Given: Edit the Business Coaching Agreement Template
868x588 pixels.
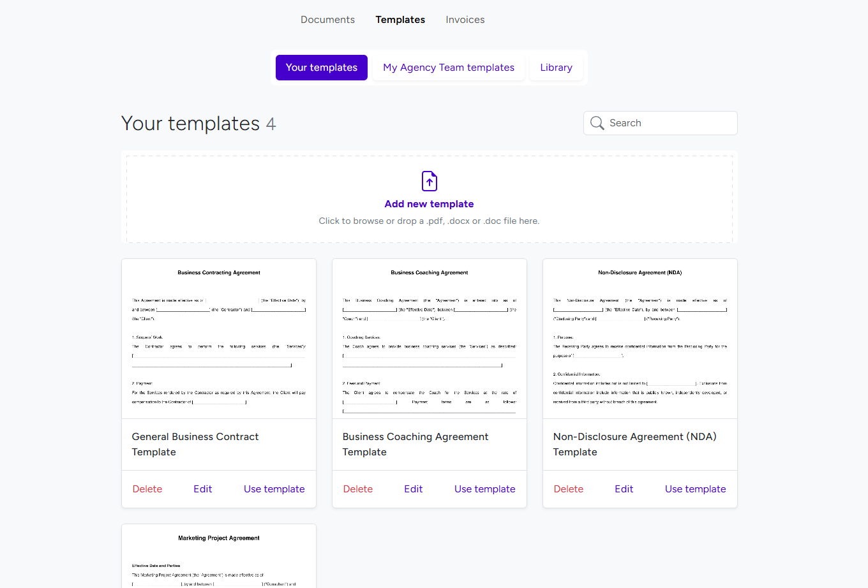Looking at the screenshot, I should 413,489.
